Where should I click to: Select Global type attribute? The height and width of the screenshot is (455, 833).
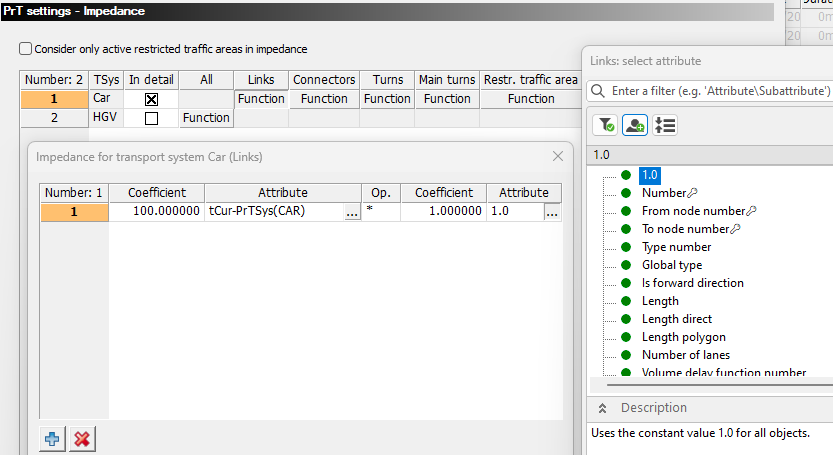tap(672, 265)
